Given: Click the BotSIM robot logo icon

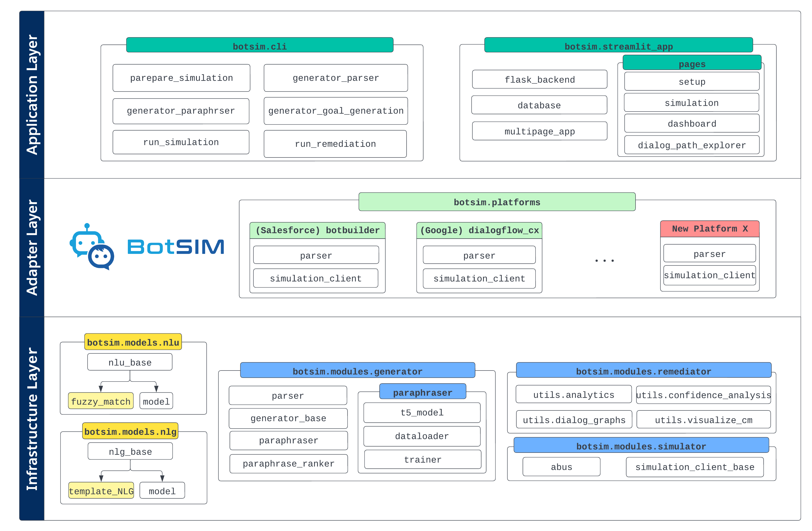Looking at the screenshot, I should click(92, 246).
